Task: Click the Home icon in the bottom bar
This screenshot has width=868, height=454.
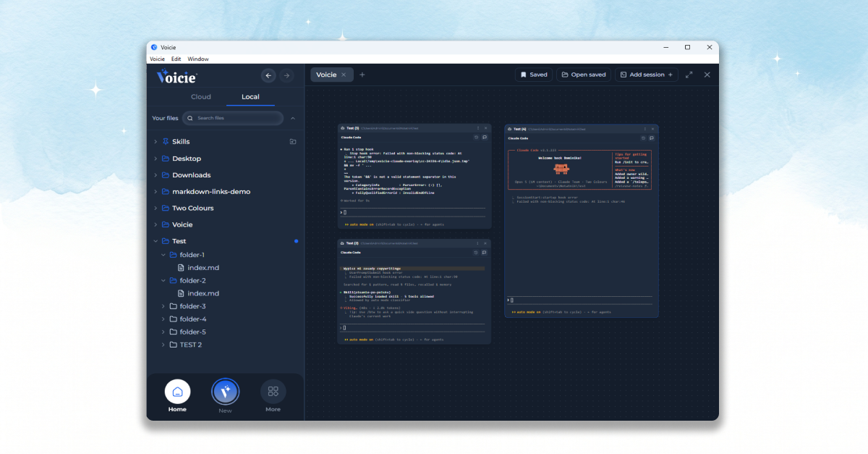Action: click(x=178, y=392)
